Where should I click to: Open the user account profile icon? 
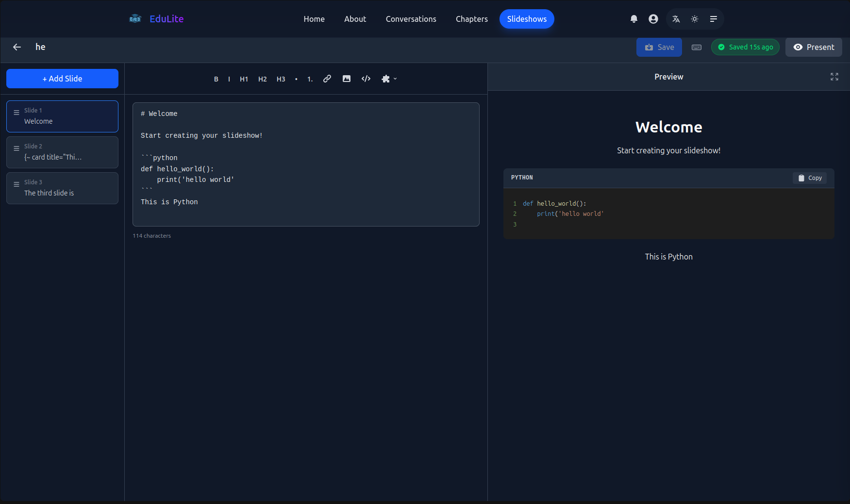coord(653,19)
